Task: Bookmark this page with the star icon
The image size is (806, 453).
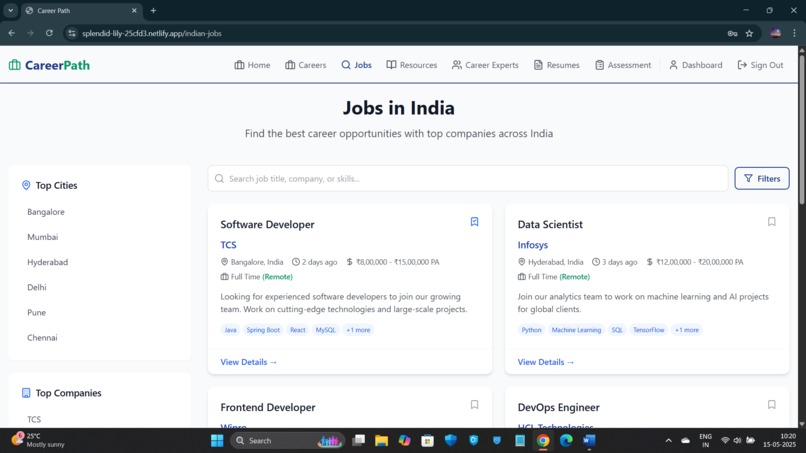Action: point(749,33)
